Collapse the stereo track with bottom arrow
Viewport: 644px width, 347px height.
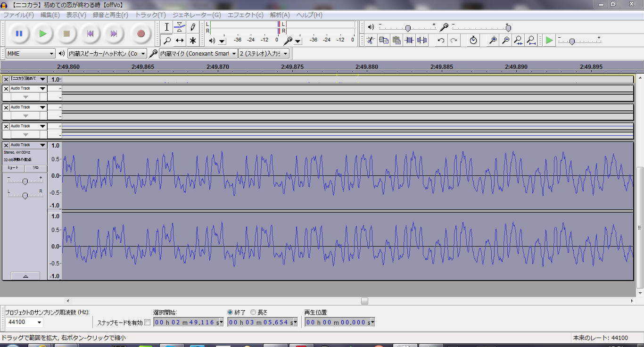(25, 276)
